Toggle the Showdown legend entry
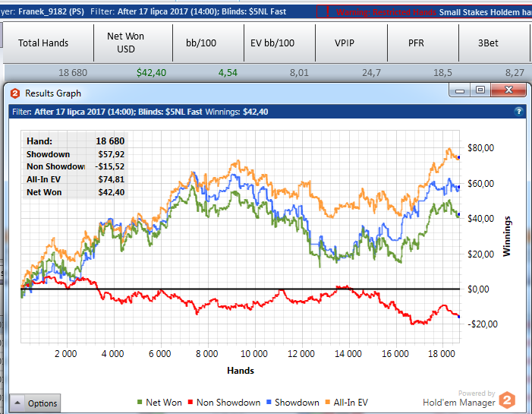The image size is (532, 414). pos(293,403)
